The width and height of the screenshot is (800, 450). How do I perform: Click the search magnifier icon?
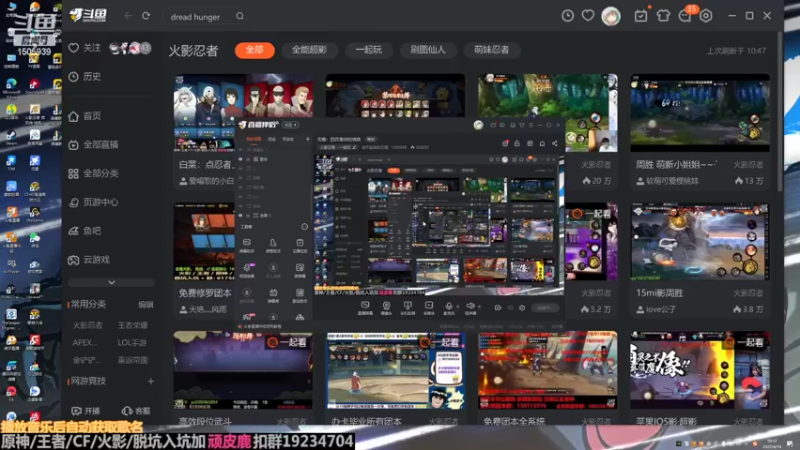click(240, 16)
